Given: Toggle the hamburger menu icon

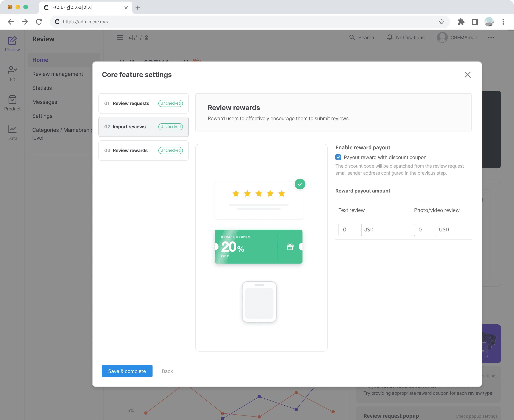Looking at the screenshot, I should click(120, 38).
